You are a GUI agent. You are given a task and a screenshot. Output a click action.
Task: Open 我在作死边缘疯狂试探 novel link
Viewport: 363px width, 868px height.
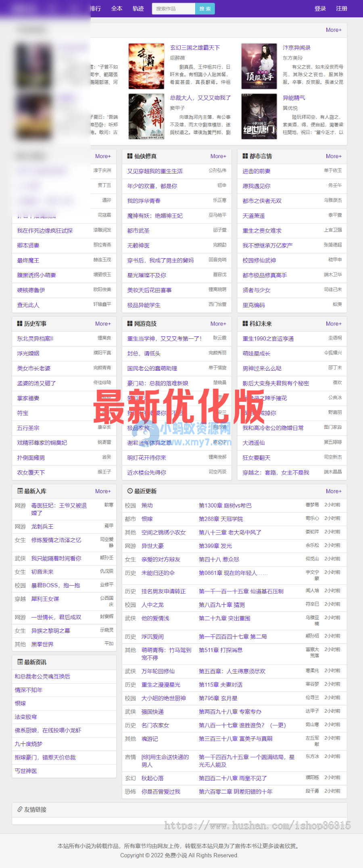[45, 230]
